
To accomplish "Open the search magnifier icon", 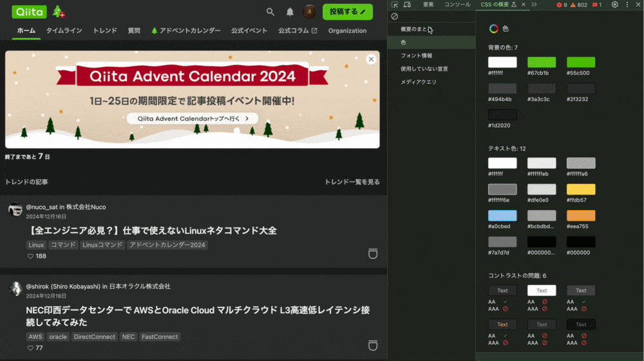I will [270, 12].
